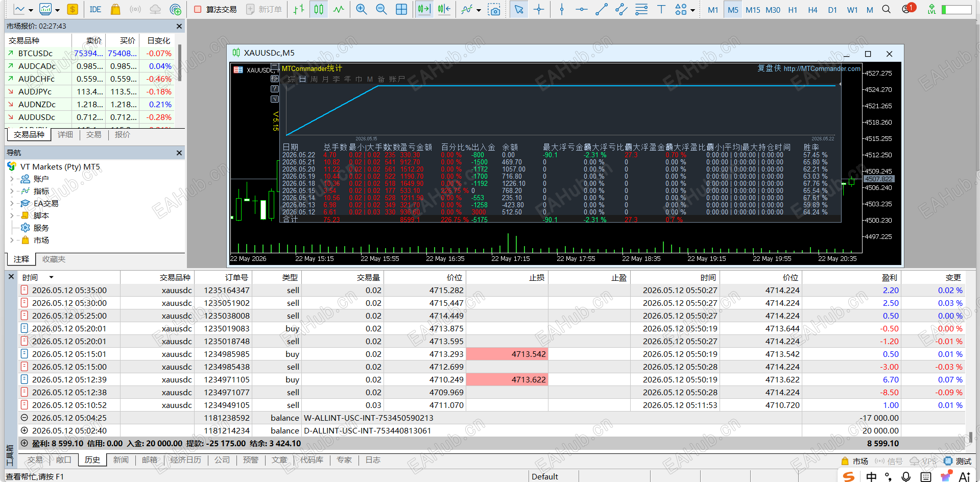Toggle the 移 button in MTCommander panel
980x482 pixels.
point(275,79)
